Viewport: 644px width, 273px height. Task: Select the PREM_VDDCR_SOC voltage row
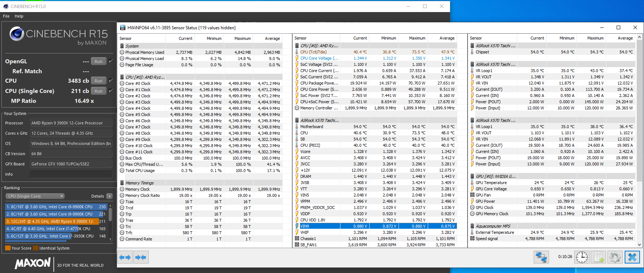coord(375,207)
